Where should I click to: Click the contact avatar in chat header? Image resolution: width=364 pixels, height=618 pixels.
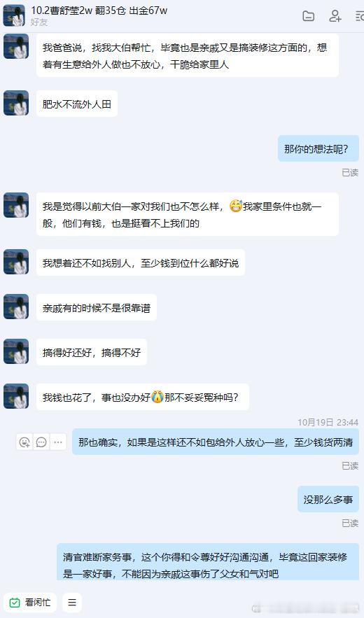click(14, 15)
